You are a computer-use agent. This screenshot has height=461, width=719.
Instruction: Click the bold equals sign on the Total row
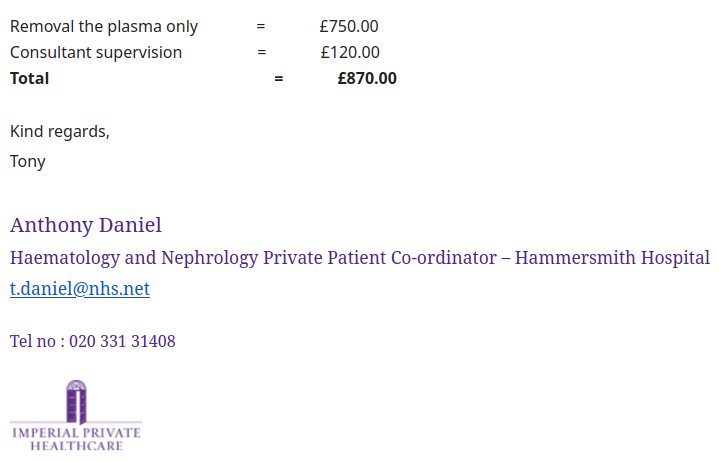pyautogui.click(x=279, y=79)
